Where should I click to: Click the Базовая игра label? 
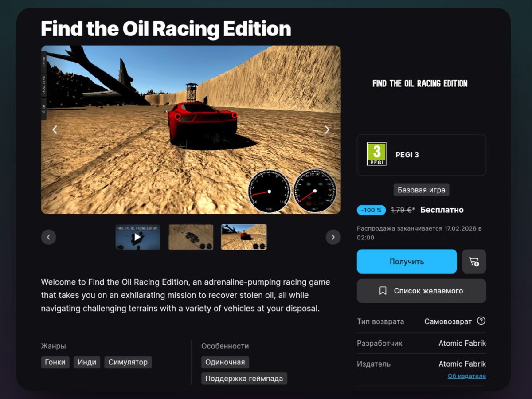tap(421, 190)
